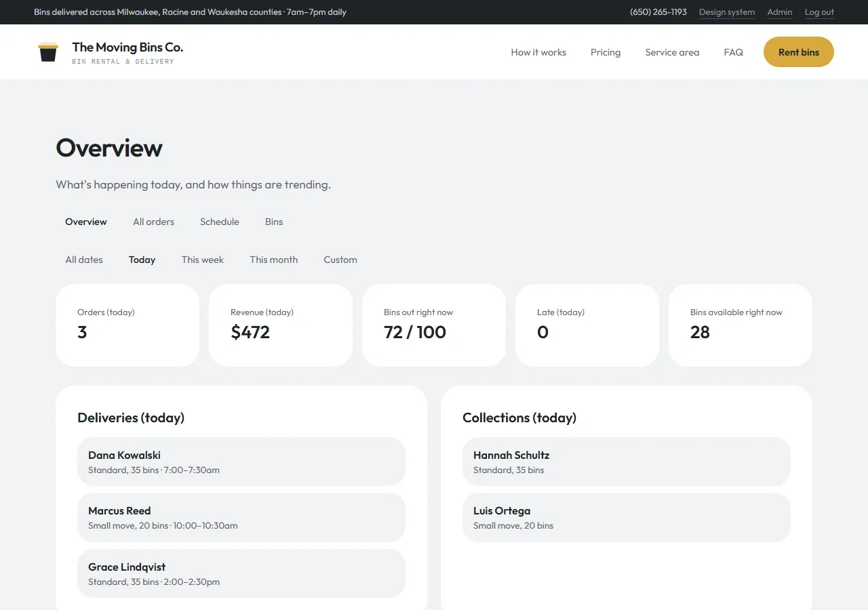Click the Bins out right now card

pyautogui.click(x=434, y=325)
